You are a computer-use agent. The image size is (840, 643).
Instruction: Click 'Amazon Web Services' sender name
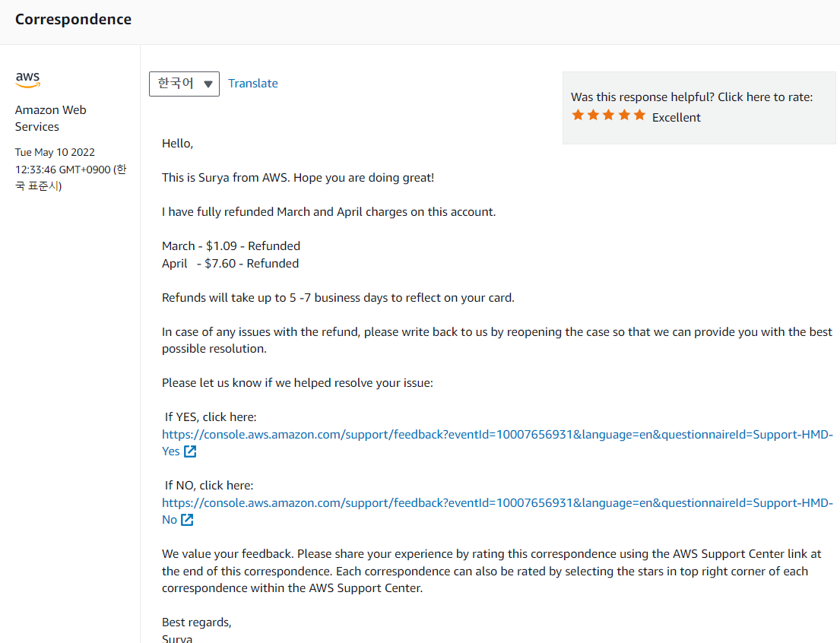[51, 119]
